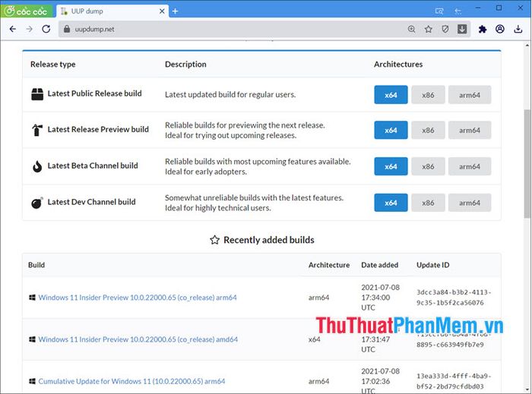Click the 'Architectures' column header

pos(398,65)
